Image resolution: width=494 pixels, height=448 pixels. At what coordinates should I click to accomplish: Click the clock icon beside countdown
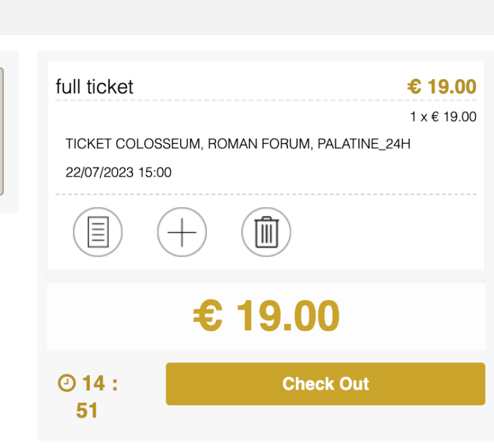(66, 383)
